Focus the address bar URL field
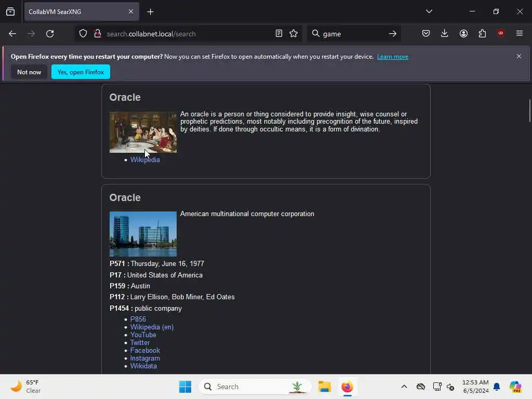 point(189,34)
